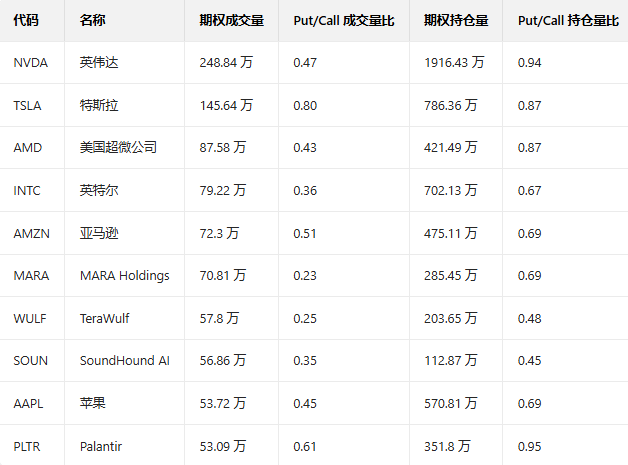Select the SoundHound AI name
Screen dimensions: 628x465
click(x=124, y=360)
